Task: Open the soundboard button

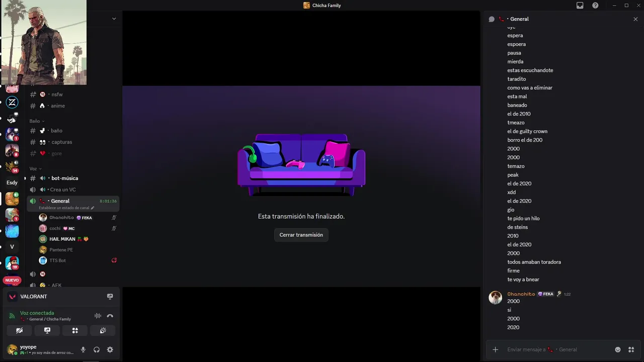Action: [103, 330]
